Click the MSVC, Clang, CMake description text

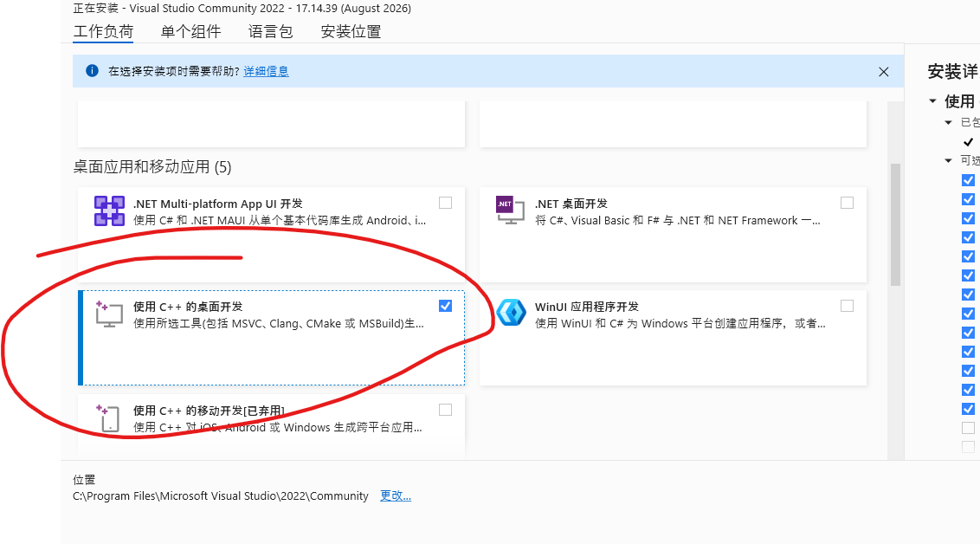pos(279,323)
